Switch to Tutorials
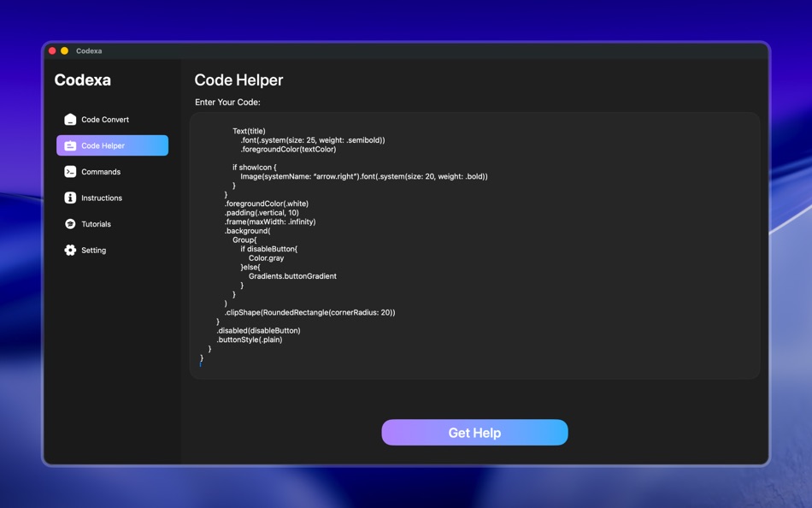 112,224
